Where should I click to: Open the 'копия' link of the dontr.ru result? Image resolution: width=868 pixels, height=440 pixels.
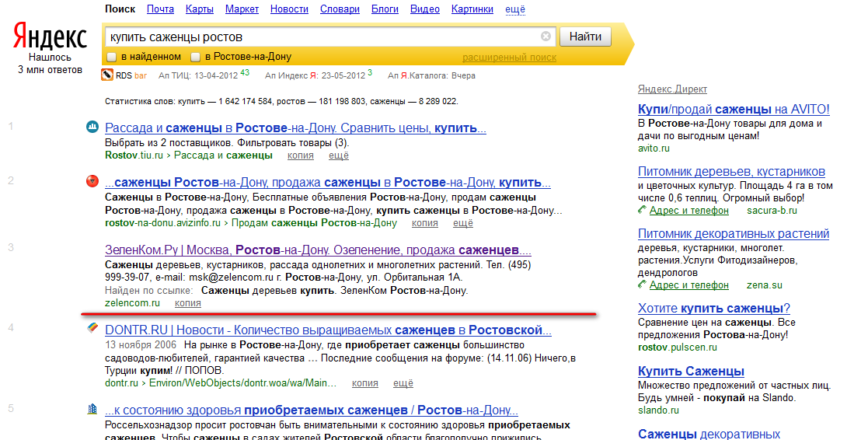coord(364,383)
